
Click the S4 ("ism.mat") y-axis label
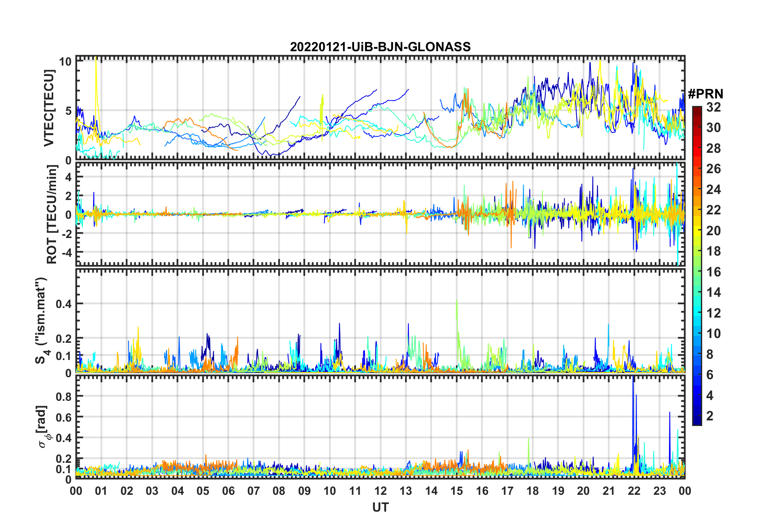42,321
